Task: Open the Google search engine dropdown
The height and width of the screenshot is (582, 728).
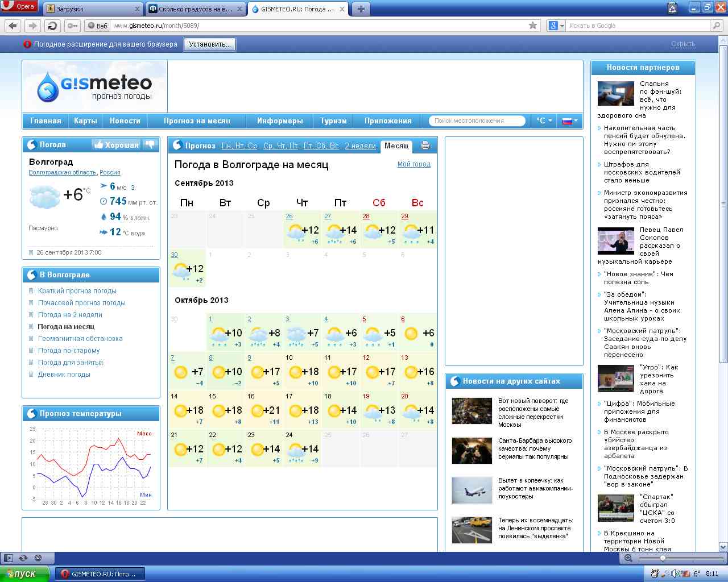Action: click(x=556, y=26)
